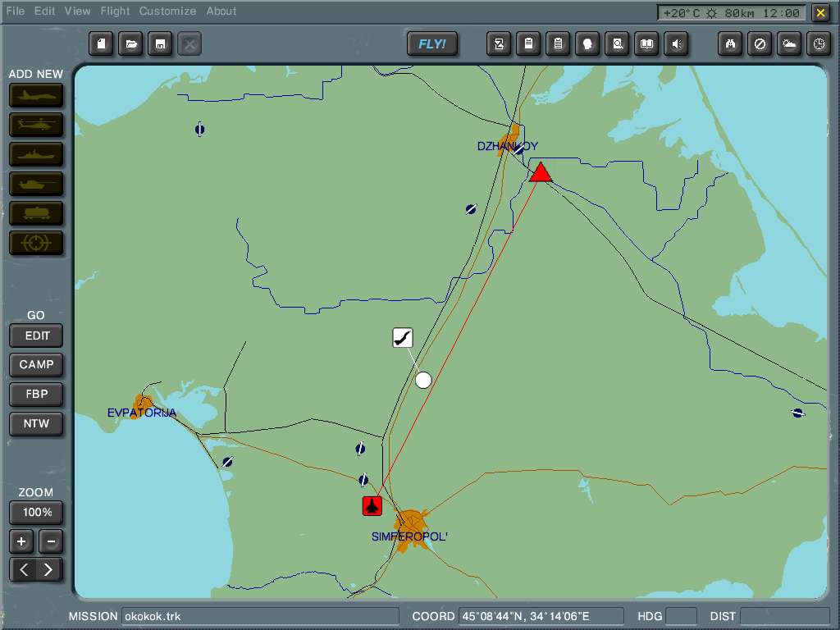Add a new ground vehicle
The width and height of the screenshot is (840, 630).
[x=36, y=184]
